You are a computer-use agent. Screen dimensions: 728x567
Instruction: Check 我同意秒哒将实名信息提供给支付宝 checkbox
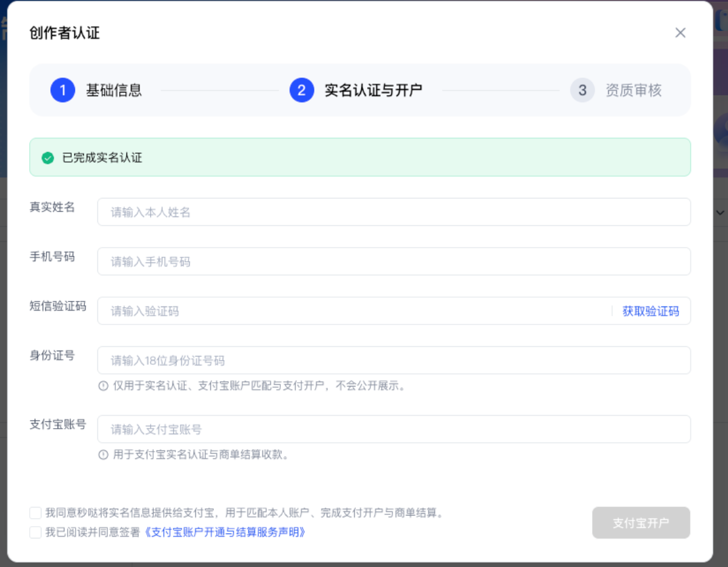pos(35,512)
